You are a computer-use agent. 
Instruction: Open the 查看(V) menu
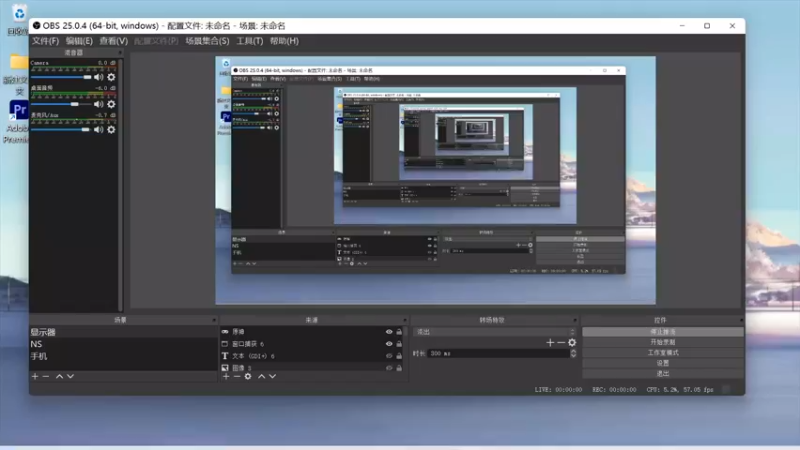click(113, 41)
